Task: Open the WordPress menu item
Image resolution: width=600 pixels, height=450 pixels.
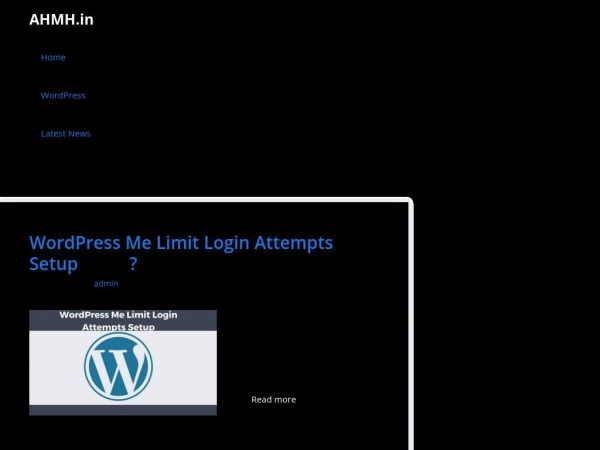Action: point(63,95)
